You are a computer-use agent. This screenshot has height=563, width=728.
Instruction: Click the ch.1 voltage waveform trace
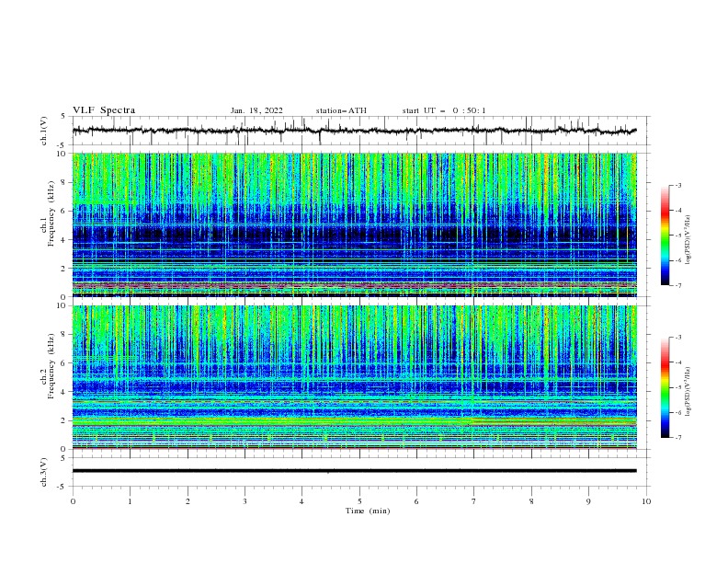354,131
